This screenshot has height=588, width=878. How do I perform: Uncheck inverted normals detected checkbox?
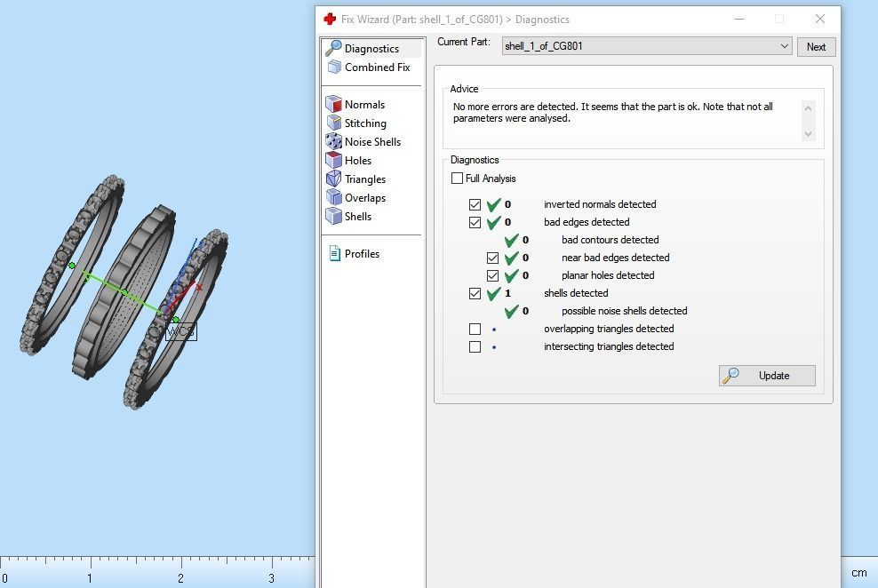475,205
